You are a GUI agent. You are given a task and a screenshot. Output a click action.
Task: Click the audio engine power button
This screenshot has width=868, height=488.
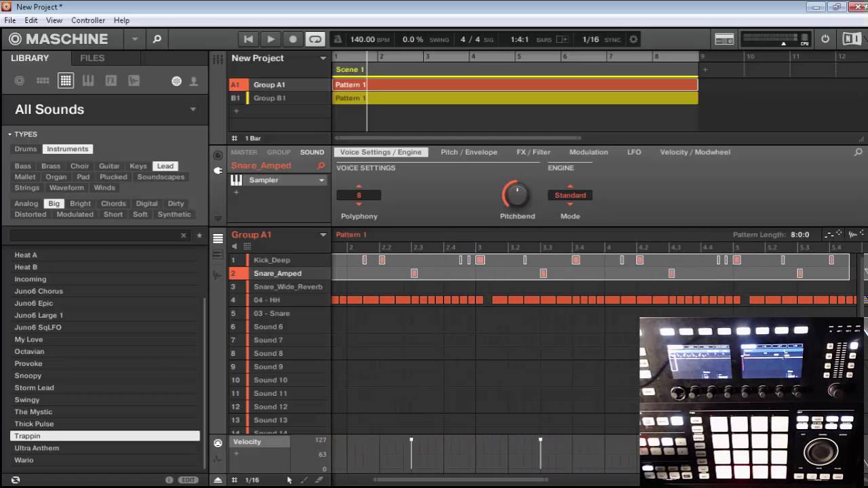(825, 39)
